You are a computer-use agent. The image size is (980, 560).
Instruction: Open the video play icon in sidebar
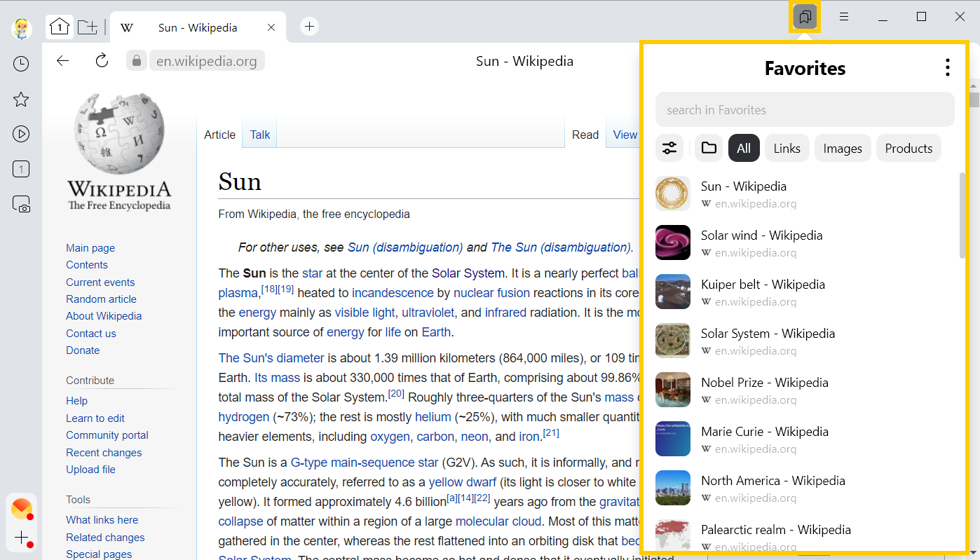[21, 134]
